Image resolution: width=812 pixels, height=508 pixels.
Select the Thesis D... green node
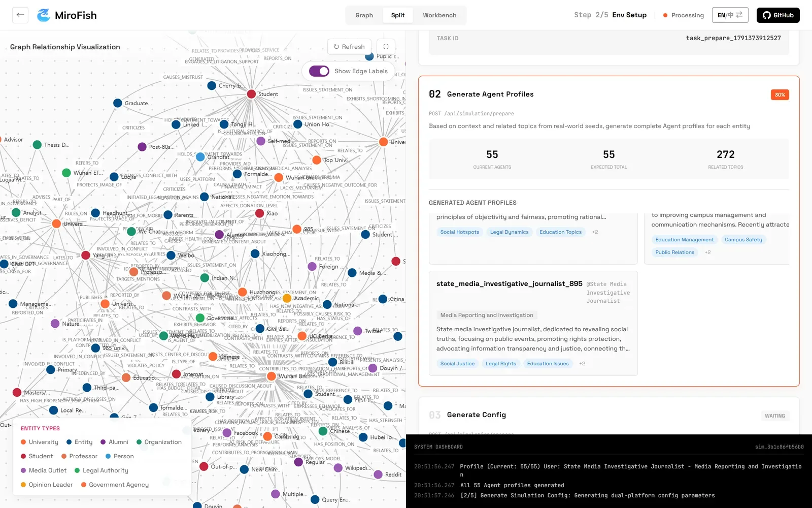(37, 145)
